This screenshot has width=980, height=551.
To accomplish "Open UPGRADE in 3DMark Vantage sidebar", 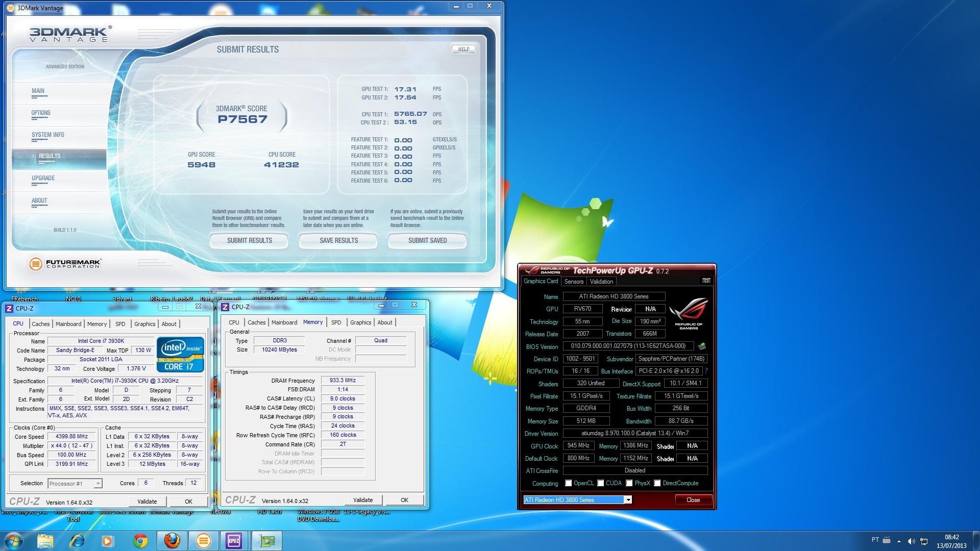I will coord(43,178).
